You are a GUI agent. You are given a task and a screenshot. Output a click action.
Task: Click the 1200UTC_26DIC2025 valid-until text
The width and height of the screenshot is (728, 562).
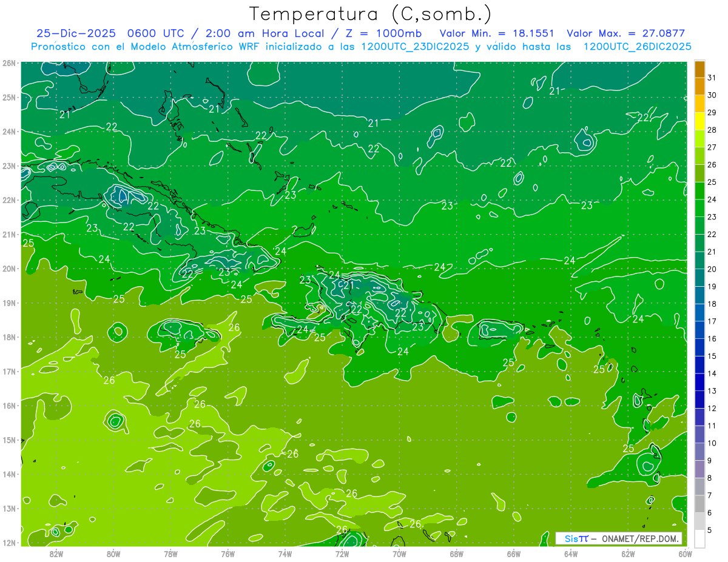point(637,47)
